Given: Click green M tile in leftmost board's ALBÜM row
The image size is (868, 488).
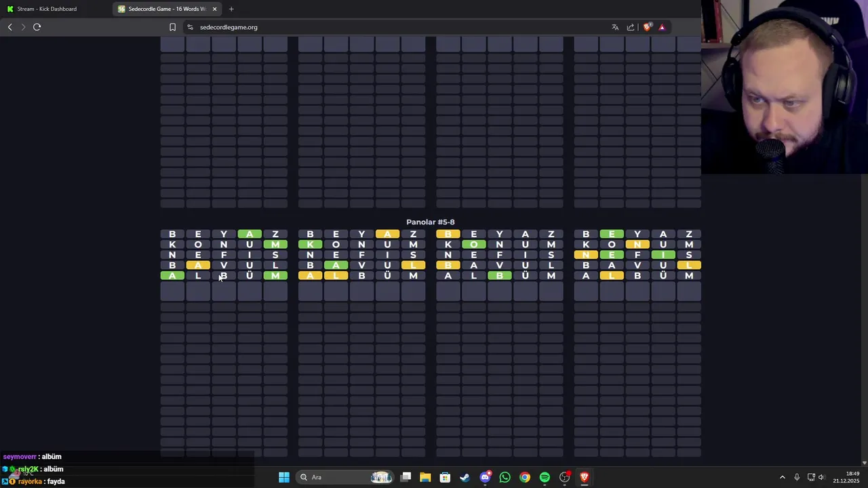Looking at the screenshot, I should 275,275.
